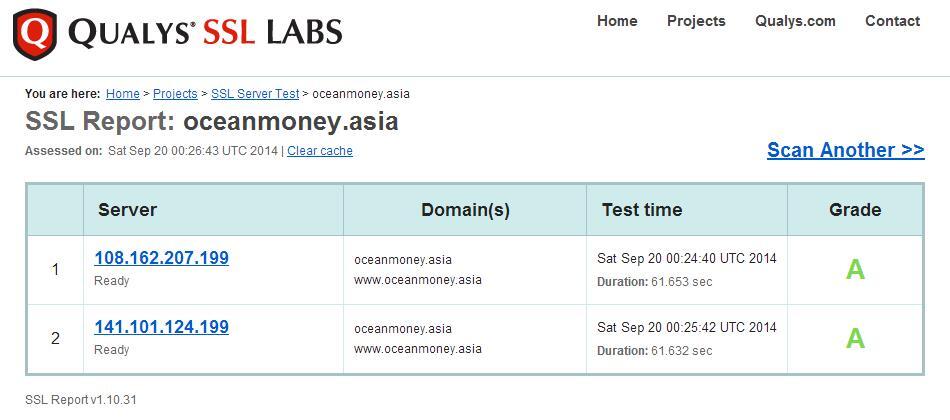
Task: Go to Qualys.com from top navigation
Action: point(795,21)
